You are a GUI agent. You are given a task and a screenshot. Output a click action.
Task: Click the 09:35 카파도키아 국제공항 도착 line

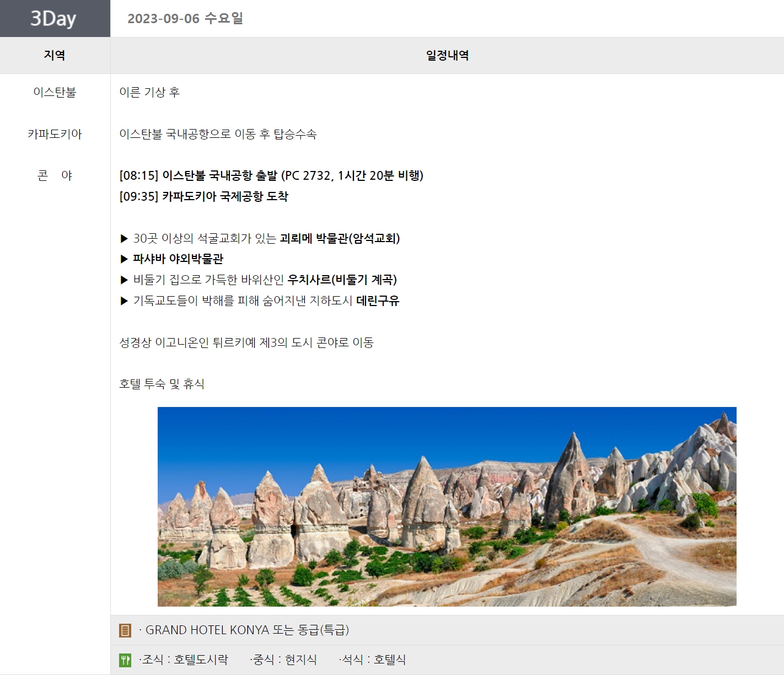pos(204,196)
